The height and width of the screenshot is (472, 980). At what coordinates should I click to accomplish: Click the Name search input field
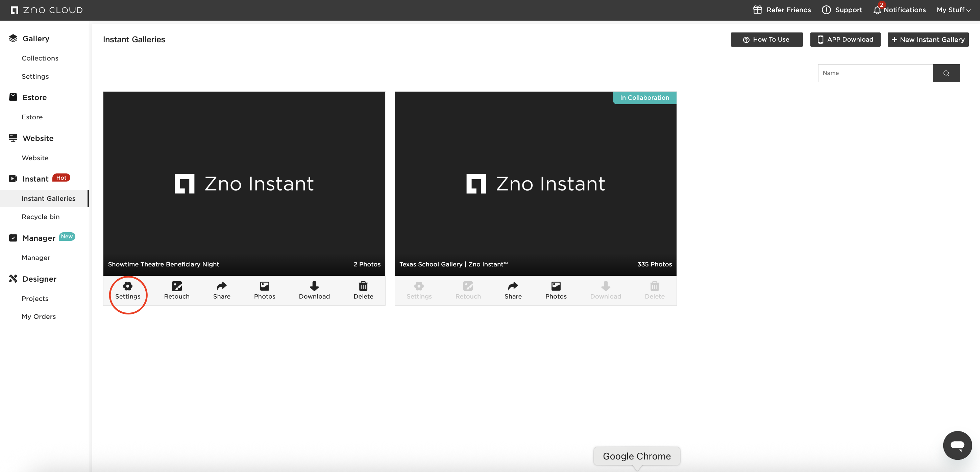click(875, 73)
